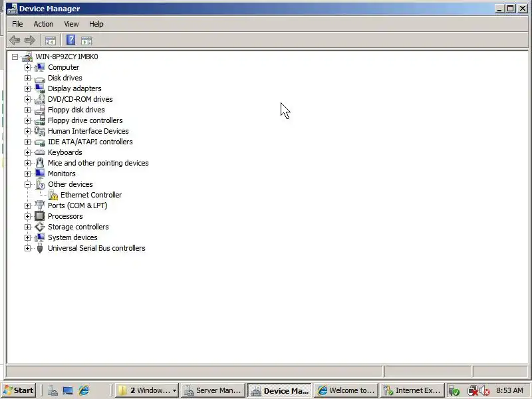Select the Human Interface Devices label

88,131
